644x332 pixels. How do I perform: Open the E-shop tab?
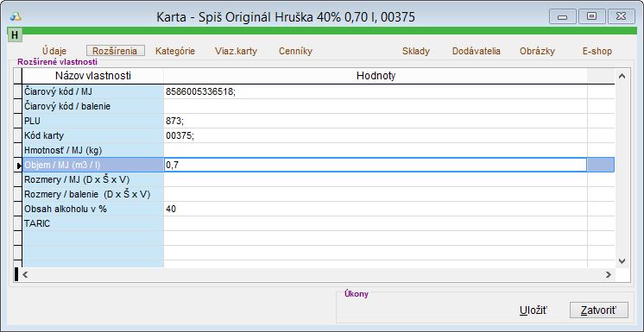click(x=597, y=51)
